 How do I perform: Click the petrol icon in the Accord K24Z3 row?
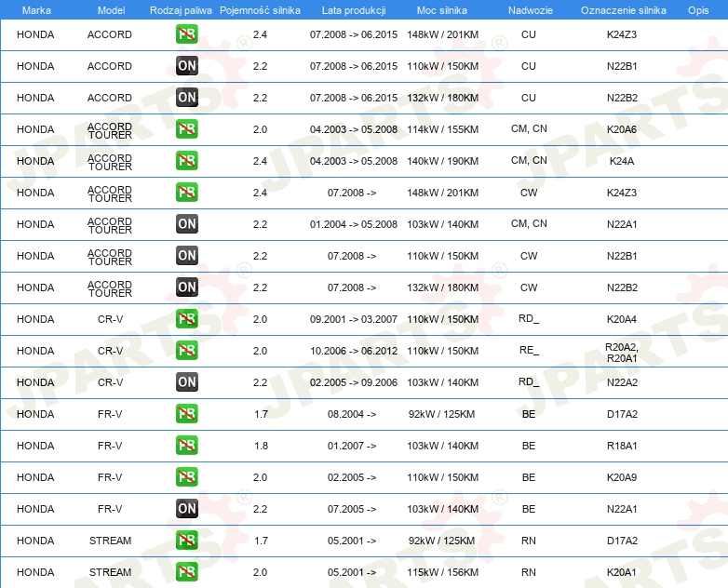186,34
